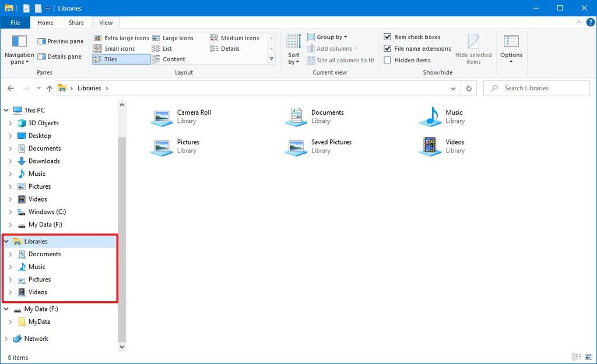This screenshot has height=364, width=597.
Task: Uncheck Item check boxes
Action: point(387,37)
